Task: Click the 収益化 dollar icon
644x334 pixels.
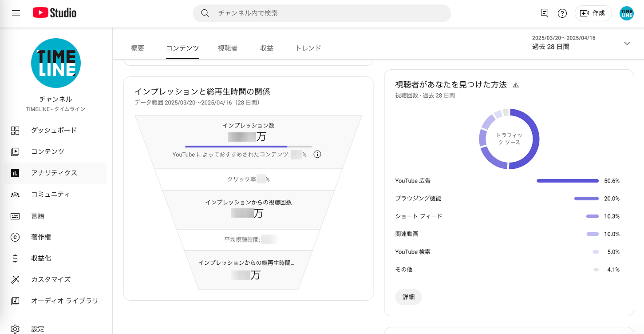Action: (x=15, y=258)
